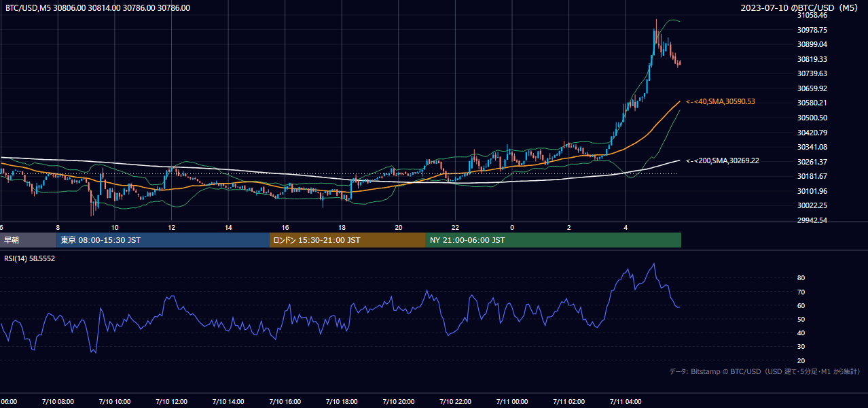The image size is (868, 408).
Task: Click RSI axis level 80
Action: [x=801, y=278]
